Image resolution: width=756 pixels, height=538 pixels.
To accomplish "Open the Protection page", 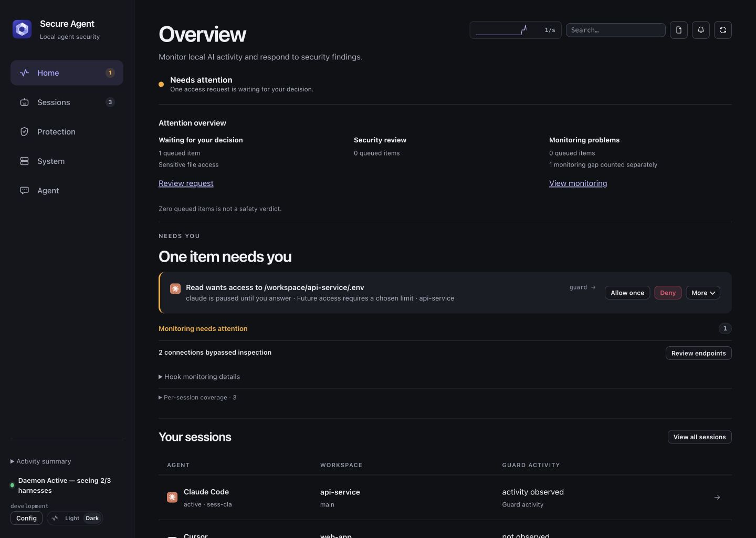I will pos(67,132).
